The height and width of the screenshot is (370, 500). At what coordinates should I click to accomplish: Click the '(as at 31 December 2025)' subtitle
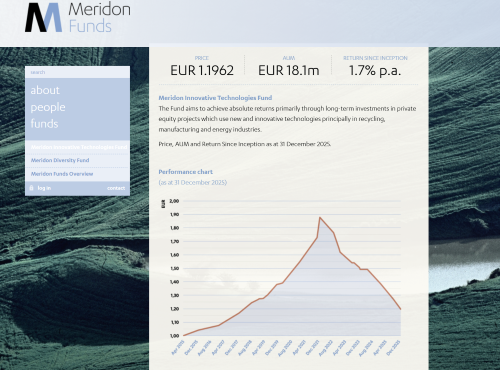(193, 182)
